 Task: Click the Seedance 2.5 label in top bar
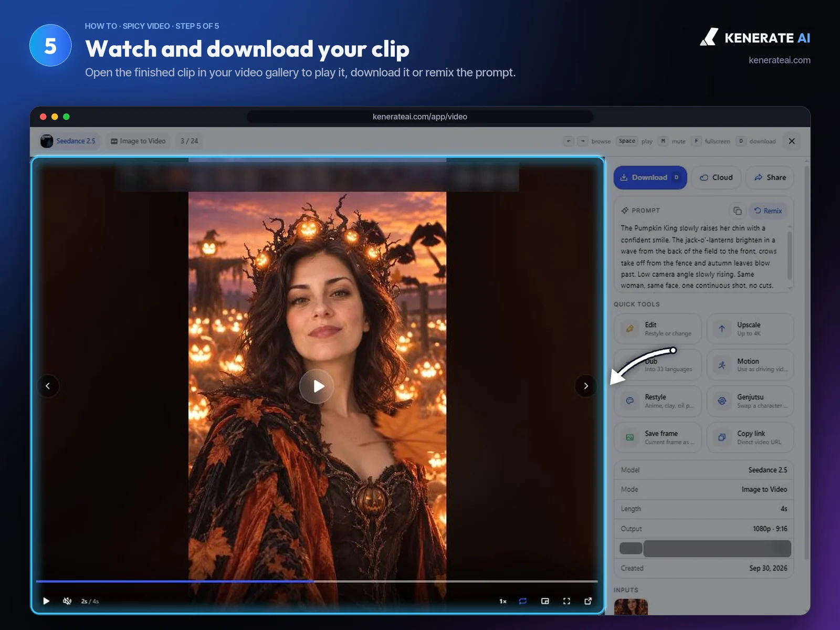[76, 141]
